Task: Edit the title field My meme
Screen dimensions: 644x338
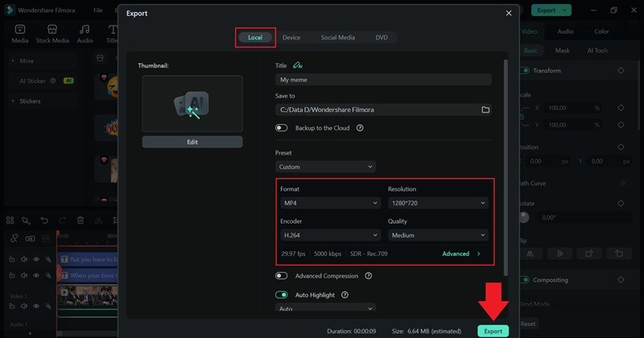Action: pos(383,80)
